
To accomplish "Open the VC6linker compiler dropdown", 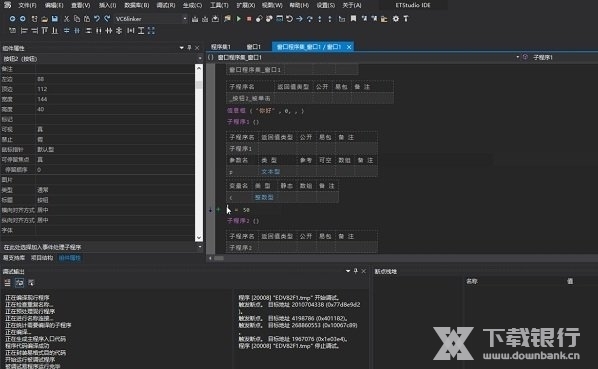I will click(185, 19).
